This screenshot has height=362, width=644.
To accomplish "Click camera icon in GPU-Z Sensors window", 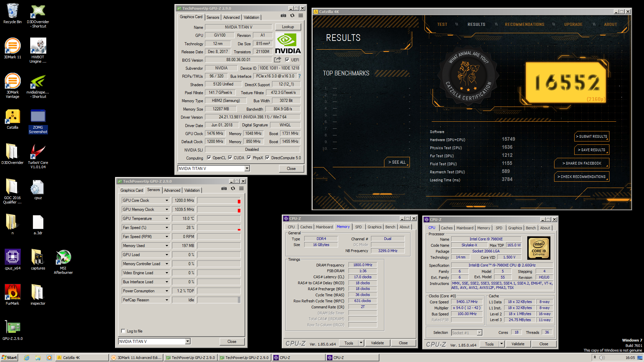I will click(x=224, y=189).
